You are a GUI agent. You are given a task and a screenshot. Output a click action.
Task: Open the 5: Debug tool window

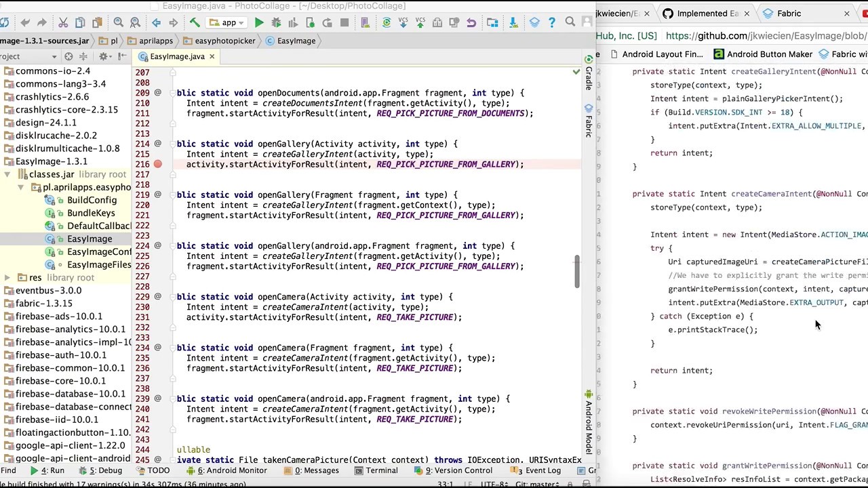tap(104, 470)
